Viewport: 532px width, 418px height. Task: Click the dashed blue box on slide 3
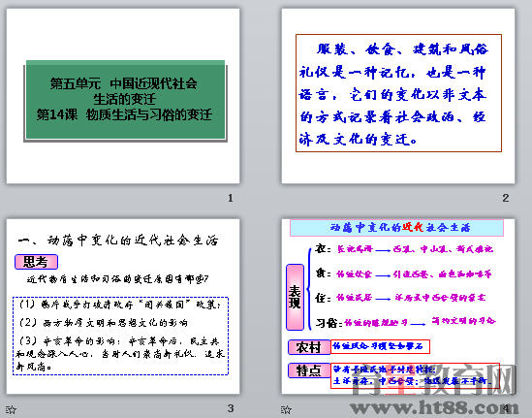point(120,336)
